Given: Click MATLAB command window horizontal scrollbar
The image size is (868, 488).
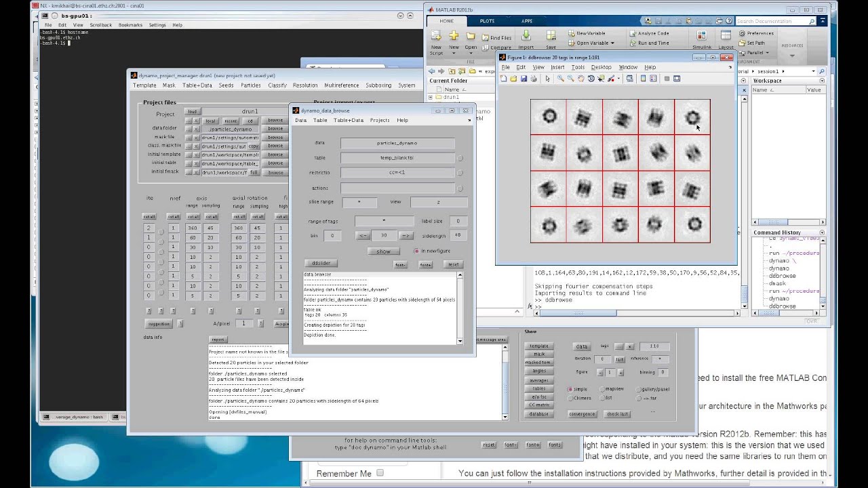Looking at the screenshot, I should point(636,313).
